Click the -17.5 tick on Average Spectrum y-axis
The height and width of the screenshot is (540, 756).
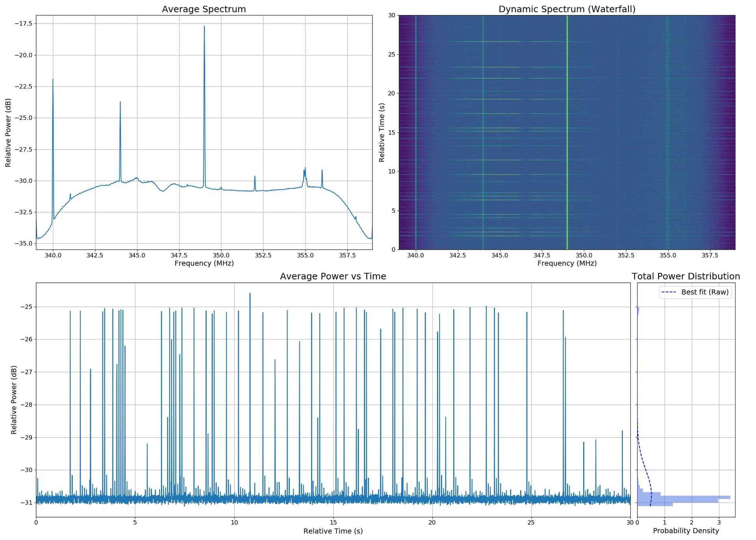tap(23, 24)
